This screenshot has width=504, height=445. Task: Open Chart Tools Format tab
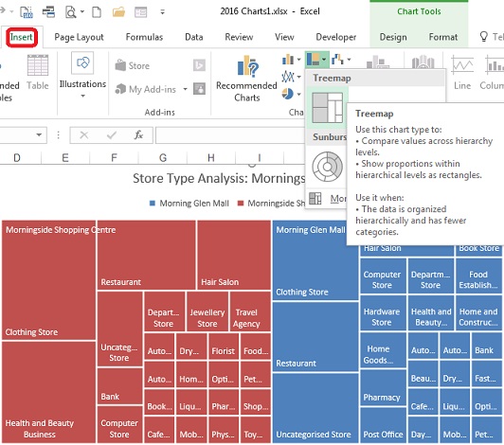(x=443, y=37)
